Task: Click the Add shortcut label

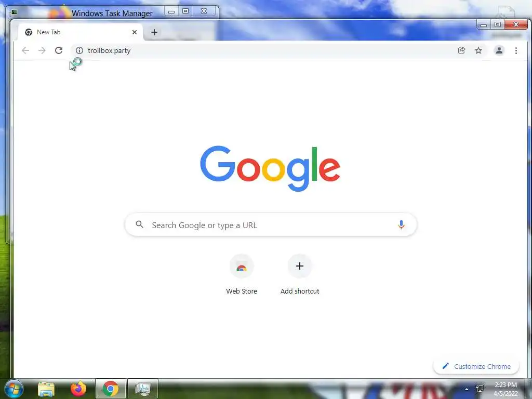Action: [300, 291]
